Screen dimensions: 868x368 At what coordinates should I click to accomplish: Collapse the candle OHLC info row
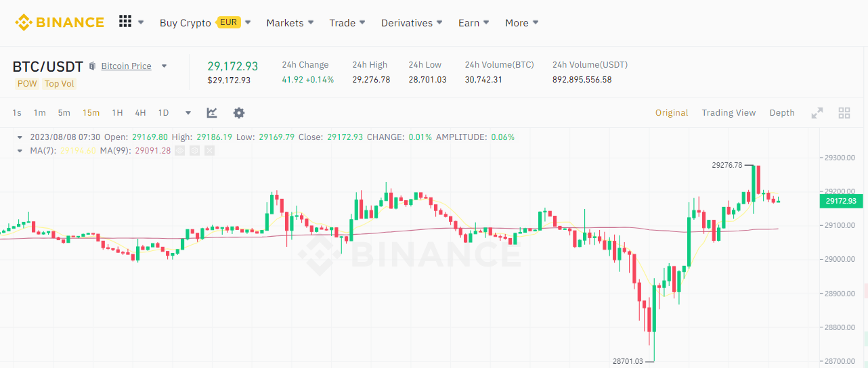coord(20,137)
